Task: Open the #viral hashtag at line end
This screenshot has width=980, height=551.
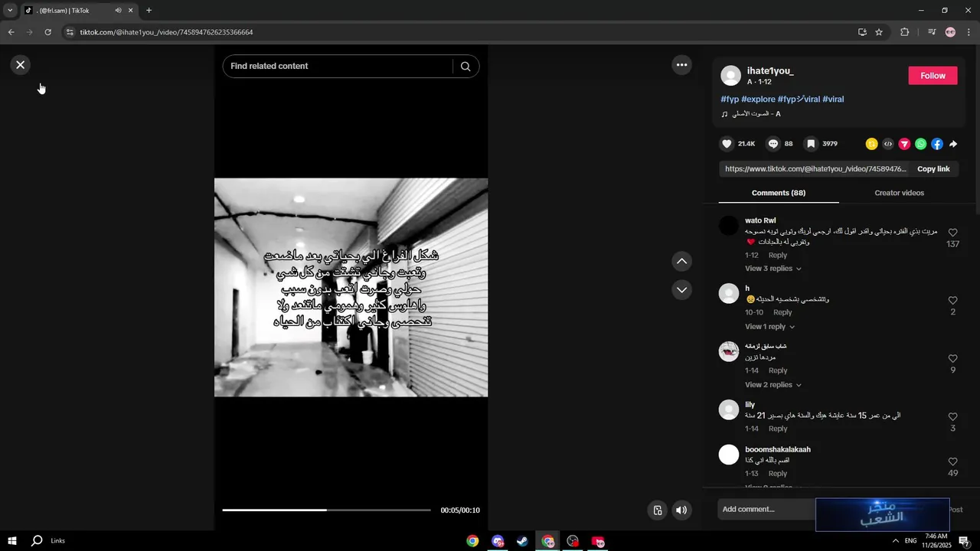Action: point(833,99)
